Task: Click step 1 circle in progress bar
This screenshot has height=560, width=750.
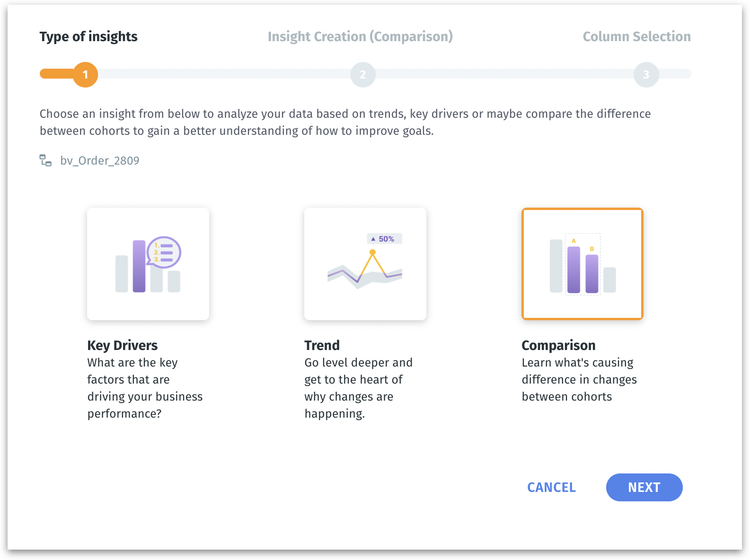Action: click(x=85, y=75)
